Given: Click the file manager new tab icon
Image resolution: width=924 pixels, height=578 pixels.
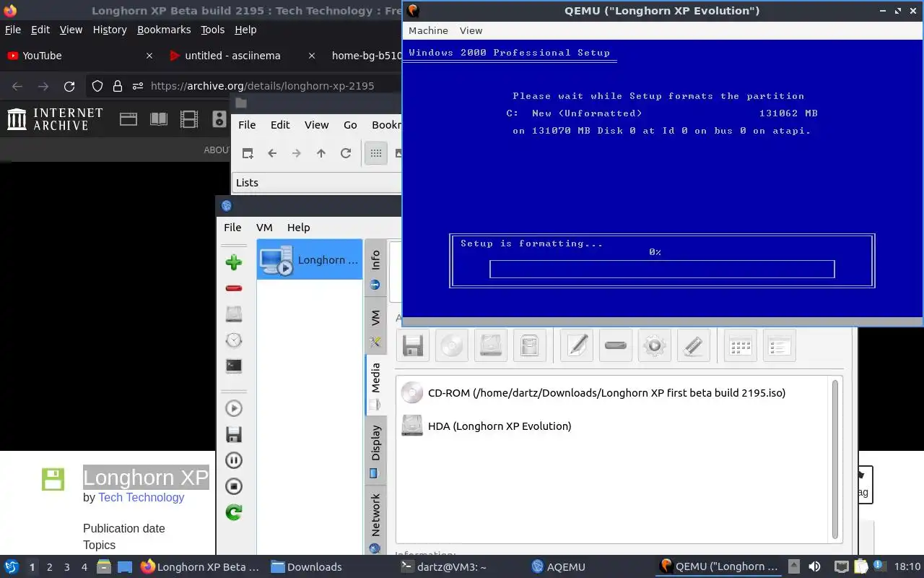Looking at the screenshot, I should click(x=248, y=153).
